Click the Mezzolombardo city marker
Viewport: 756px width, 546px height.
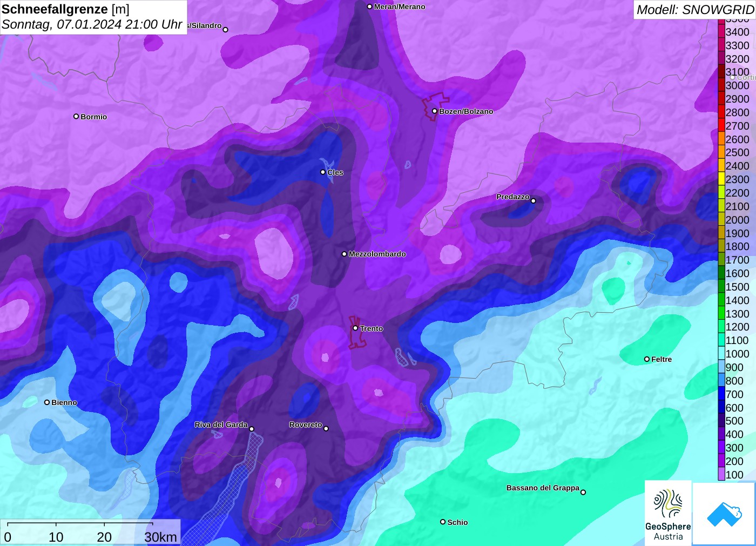click(344, 253)
